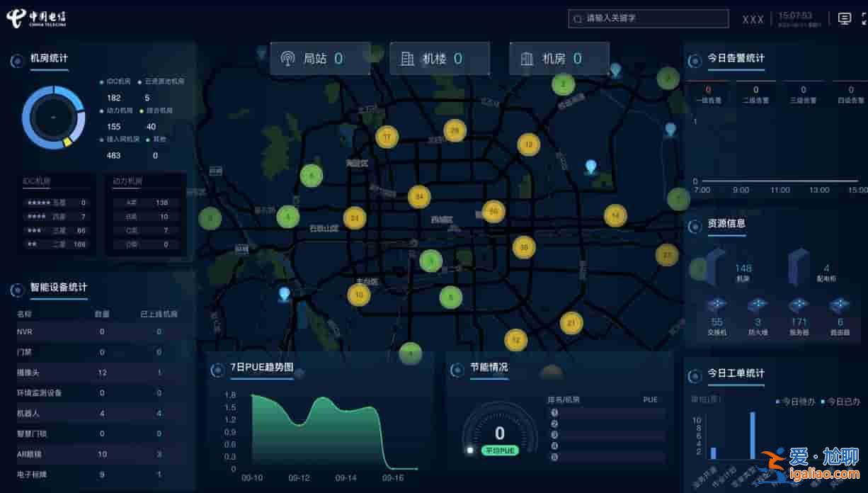Screen dimensions: 868x493
Task: Open the 动力机房 class sub-panel header
Action: pos(127,181)
